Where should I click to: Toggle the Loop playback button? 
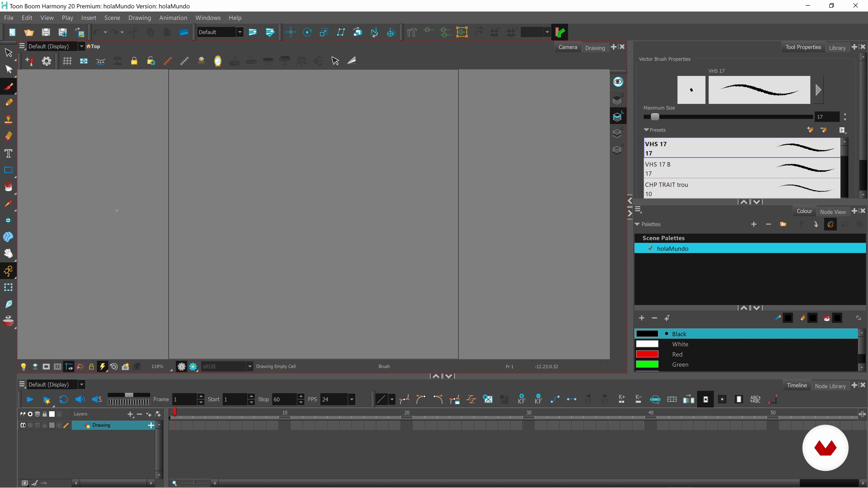[63, 399]
